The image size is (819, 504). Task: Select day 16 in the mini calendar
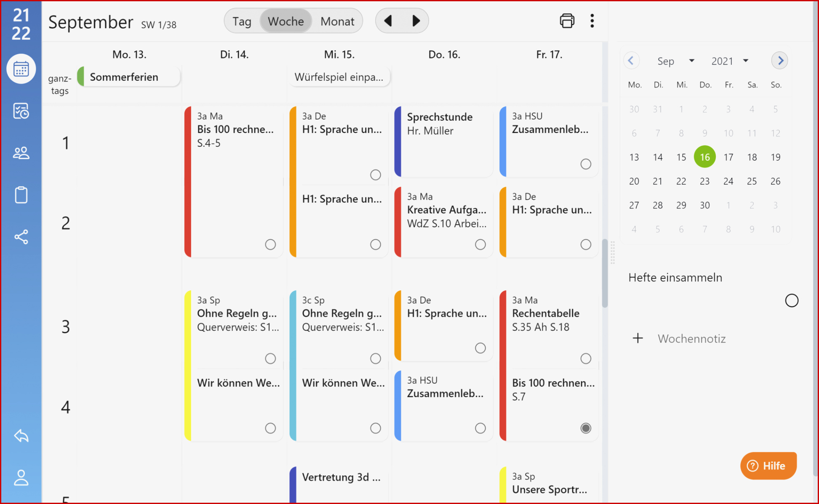click(x=704, y=157)
